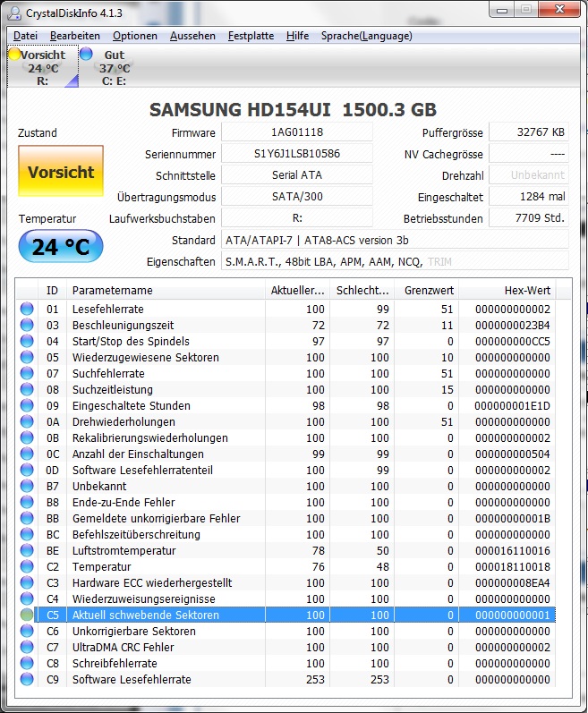Click status orb of UltraDMA CRC Fehler row
The width and height of the screenshot is (588, 713).
pyautogui.click(x=27, y=647)
